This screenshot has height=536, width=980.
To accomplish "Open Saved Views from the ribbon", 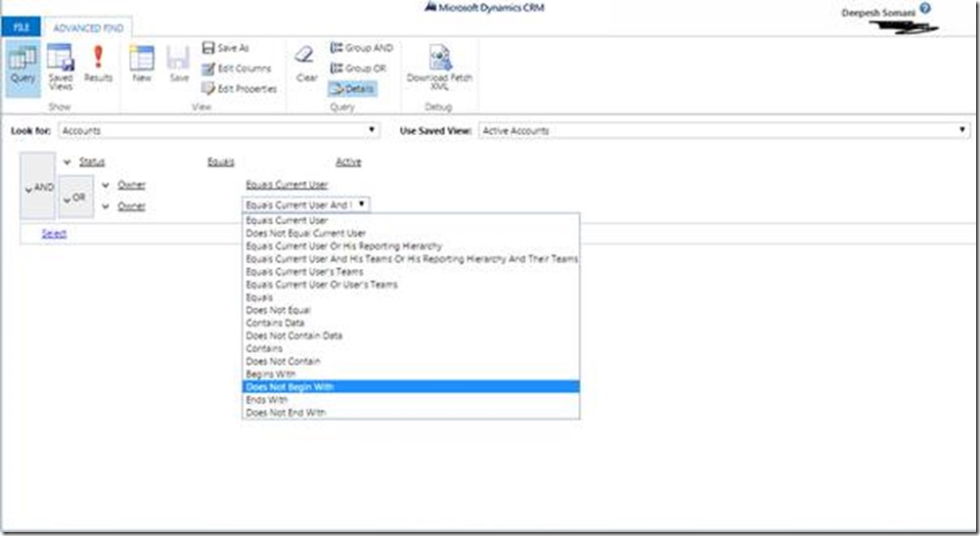I will point(61,67).
